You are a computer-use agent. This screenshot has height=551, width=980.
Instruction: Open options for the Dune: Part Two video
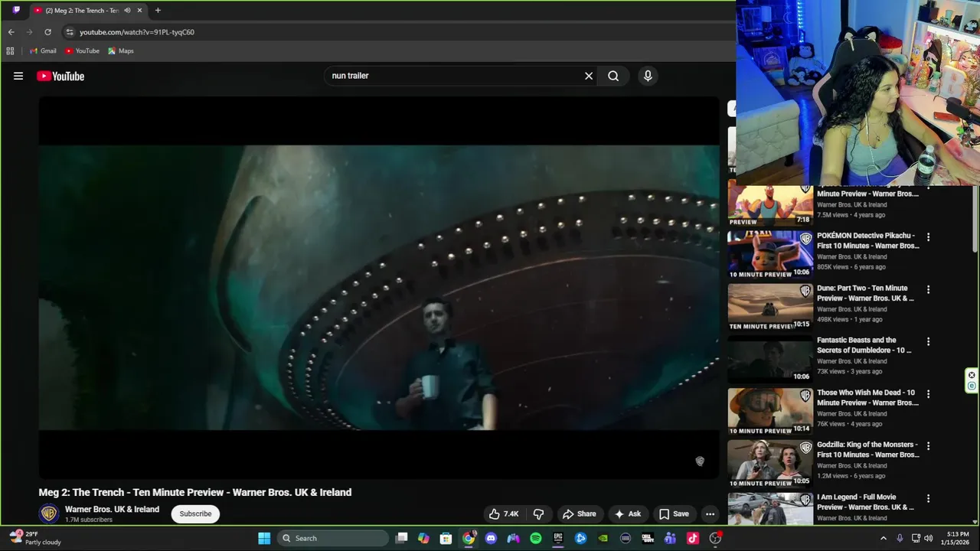click(x=928, y=290)
